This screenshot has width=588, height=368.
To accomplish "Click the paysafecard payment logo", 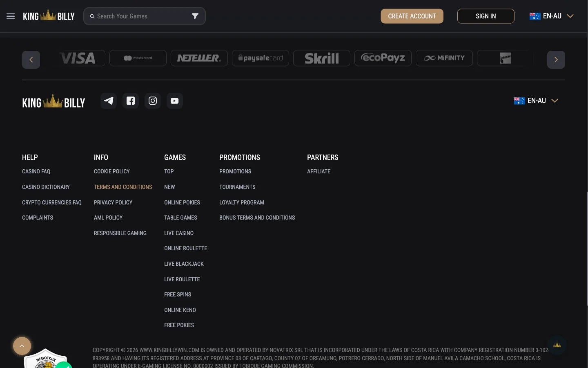I will (x=261, y=58).
